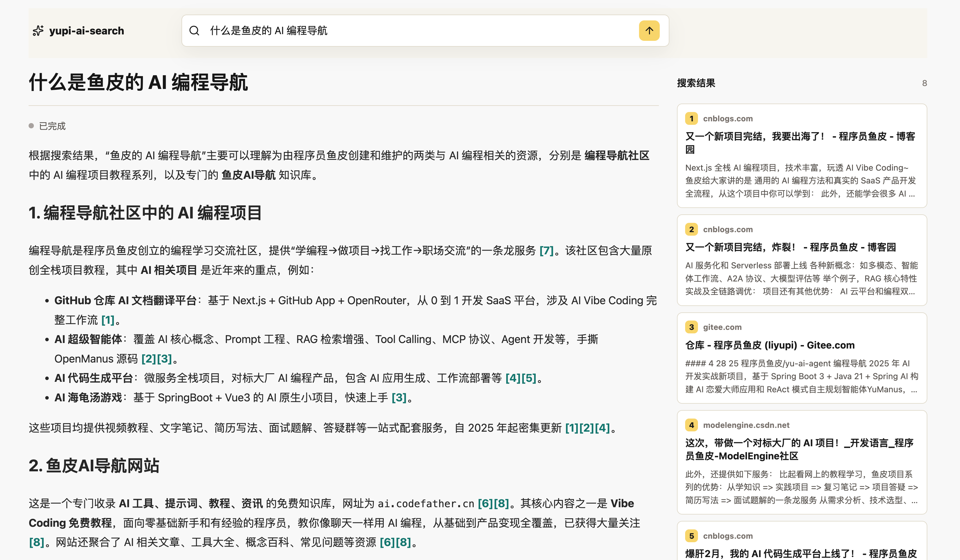Open citation [1] after GitHub translation platform item
The height and width of the screenshot is (560, 960).
[108, 320]
